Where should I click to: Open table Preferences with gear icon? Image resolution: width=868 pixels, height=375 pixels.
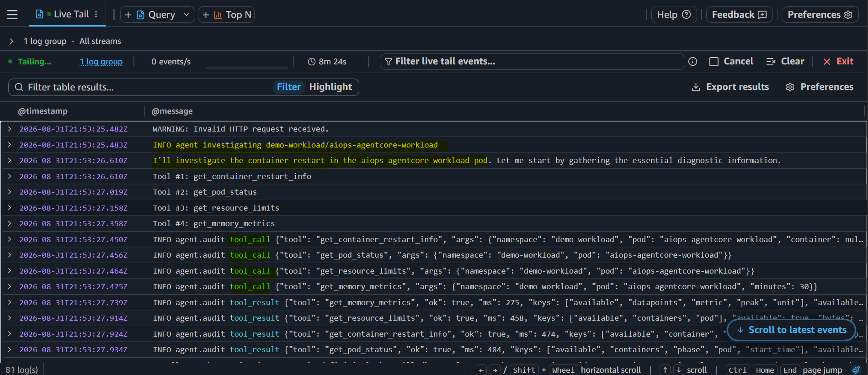click(x=819, y=87)
